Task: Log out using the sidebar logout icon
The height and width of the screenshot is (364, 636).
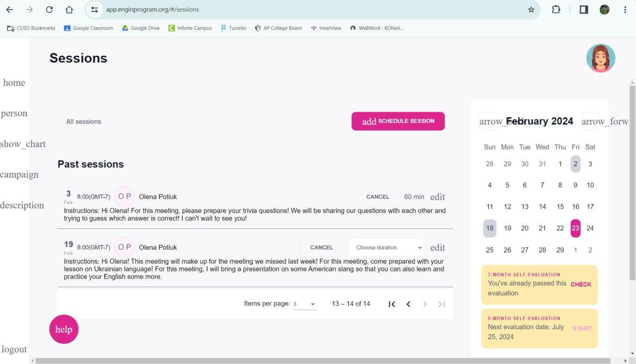Action: click(14, 349)
